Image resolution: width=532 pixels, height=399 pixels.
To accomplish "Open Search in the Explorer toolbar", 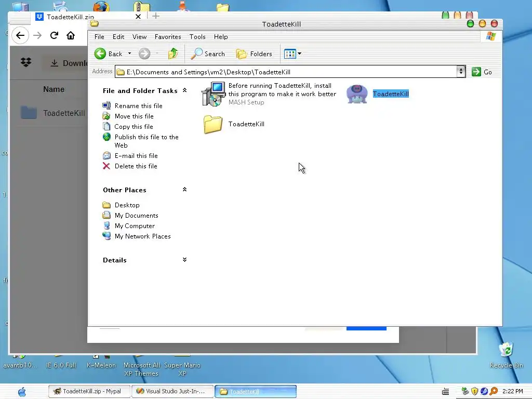I will click(x=208, y=54).
